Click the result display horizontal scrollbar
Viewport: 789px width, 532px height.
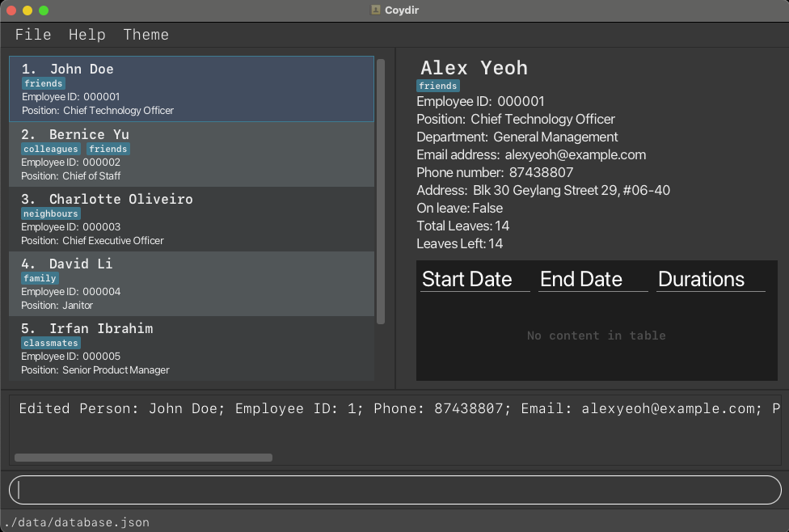point(143,458)
